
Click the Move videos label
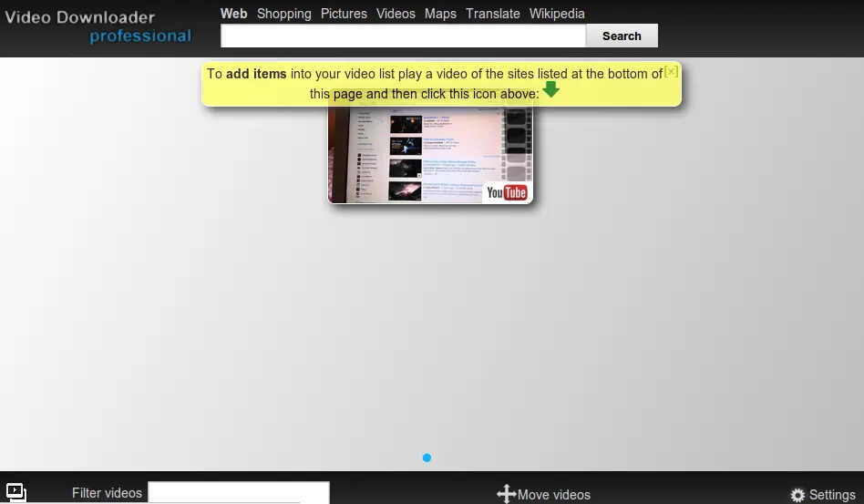[554, 495]
